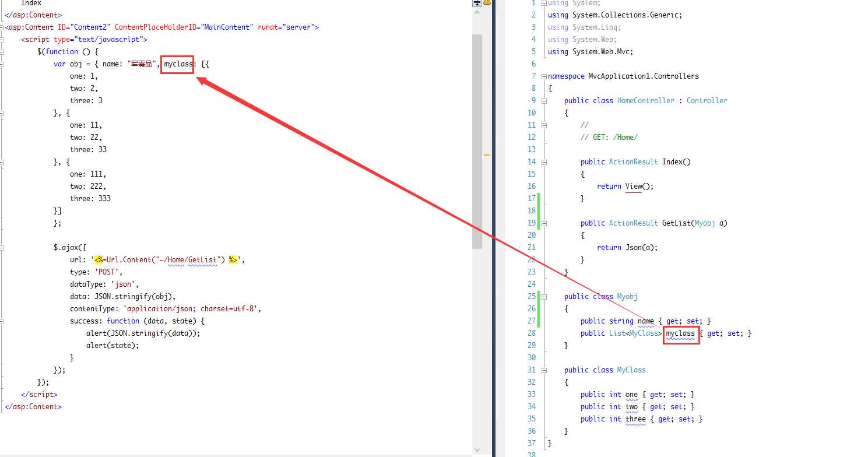Click 'public int three' property line

point(642,419)
